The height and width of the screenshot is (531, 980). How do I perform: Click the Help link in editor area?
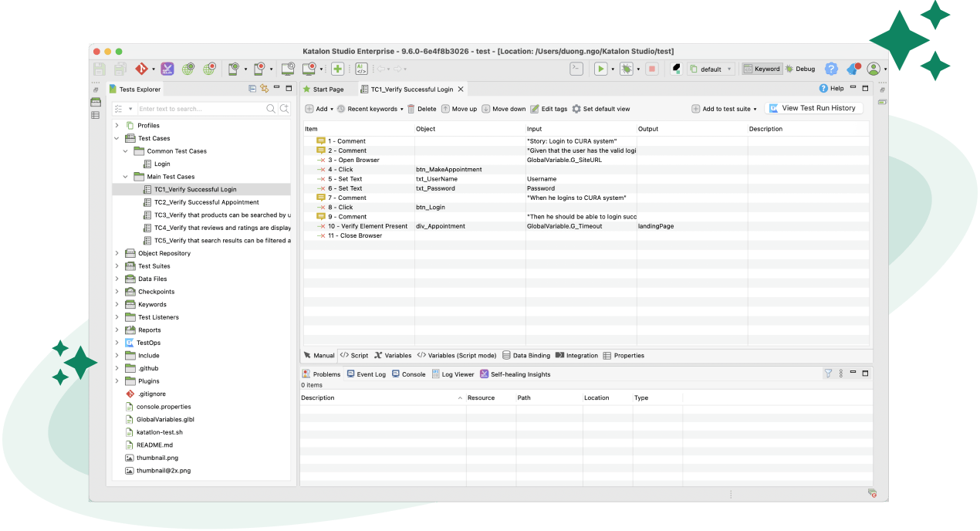click(x=832, y=89)
